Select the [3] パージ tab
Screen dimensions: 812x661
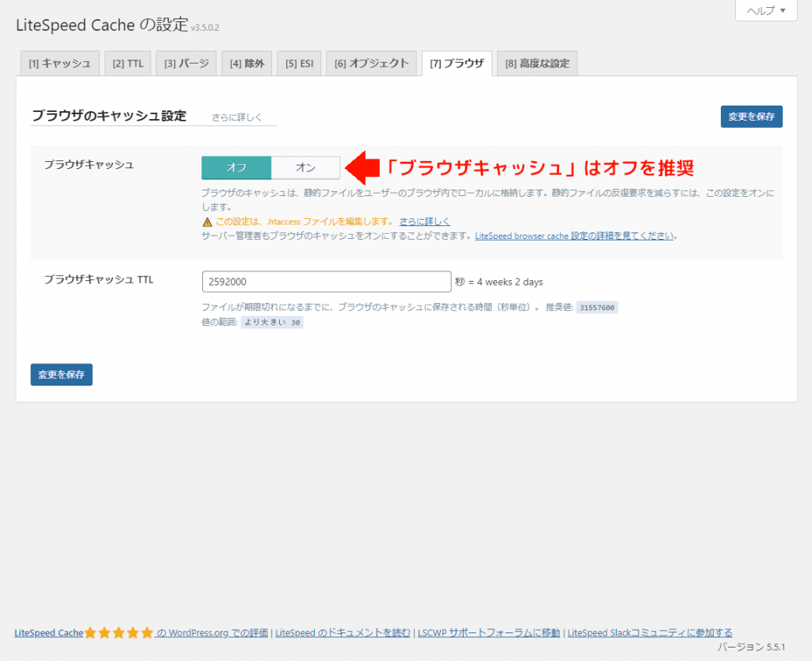coord(186,63)
